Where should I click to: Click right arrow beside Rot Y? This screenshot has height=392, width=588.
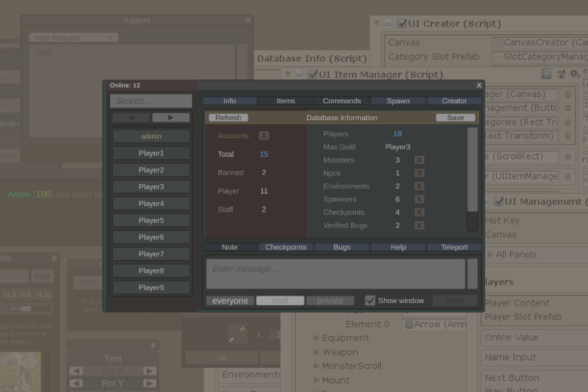pos(150,383)
